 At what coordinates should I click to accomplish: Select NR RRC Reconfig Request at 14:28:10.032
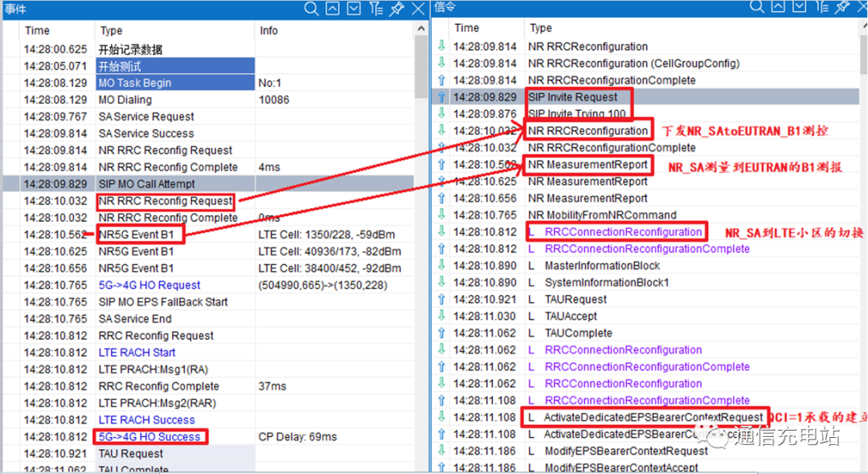pos(166,201)
